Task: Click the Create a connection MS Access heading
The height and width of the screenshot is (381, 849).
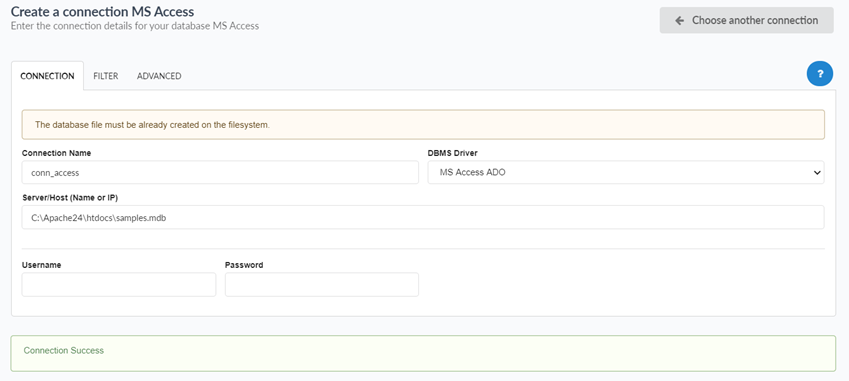Action: (x=102, y=11)
